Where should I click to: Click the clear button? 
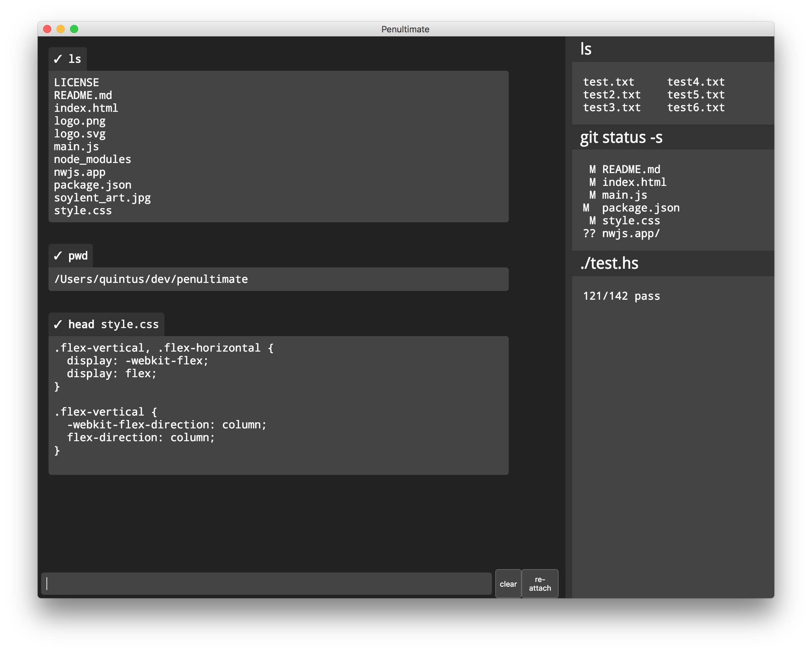508,584
